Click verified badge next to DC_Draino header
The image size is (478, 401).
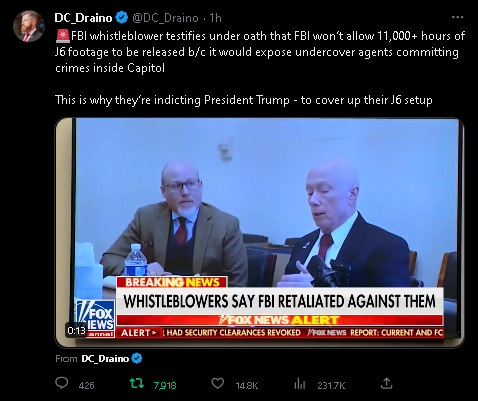(122, 18)
